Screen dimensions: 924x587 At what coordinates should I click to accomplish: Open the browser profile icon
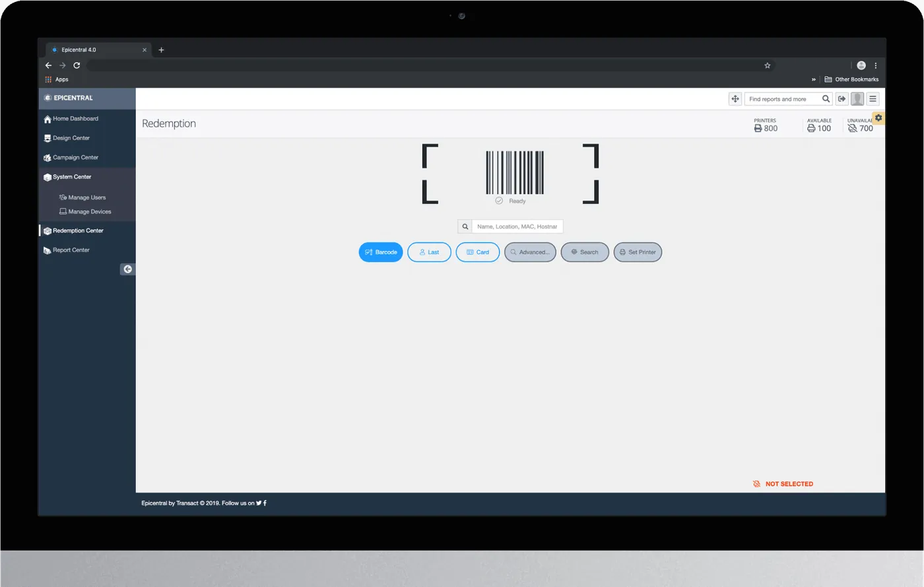861,65
